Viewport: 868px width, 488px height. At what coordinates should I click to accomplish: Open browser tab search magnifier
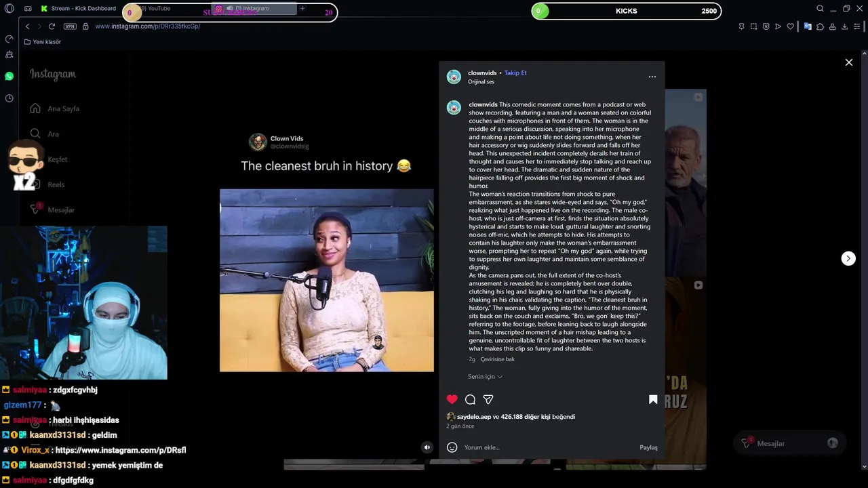click(x=820, y=9)
